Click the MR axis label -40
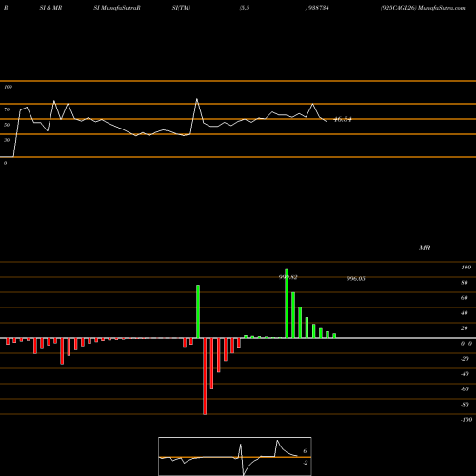This screenshot has width=476, height=476. point(465,374)
